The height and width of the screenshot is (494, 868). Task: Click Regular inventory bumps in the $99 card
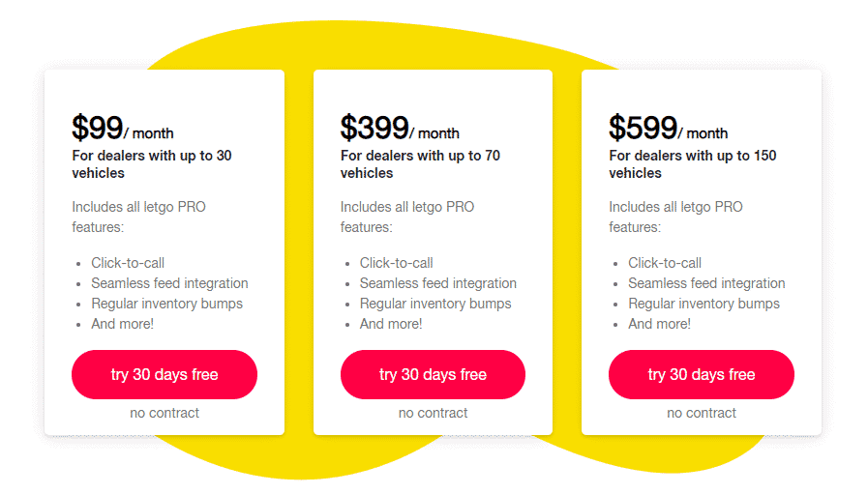[x=166, y=304]
